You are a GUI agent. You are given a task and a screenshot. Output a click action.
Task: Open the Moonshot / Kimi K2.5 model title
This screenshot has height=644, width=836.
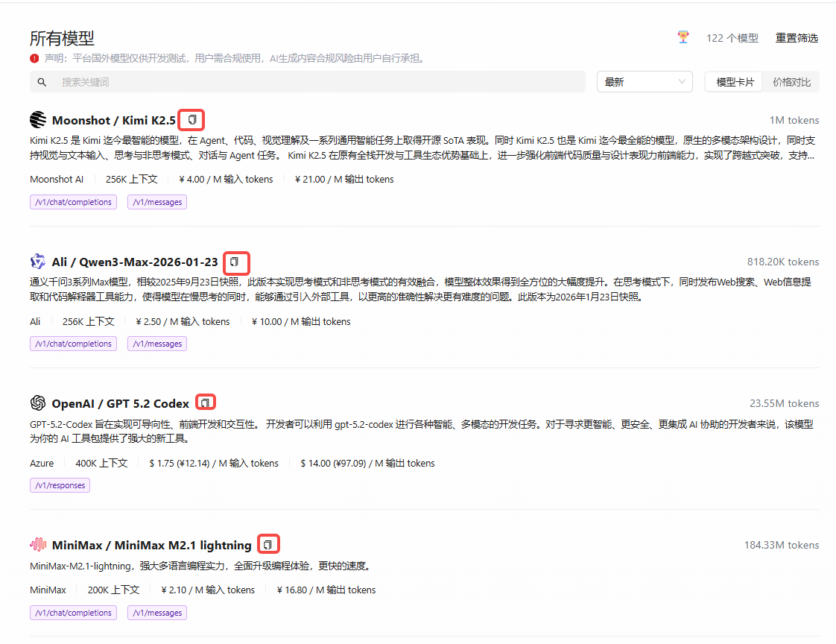click(x=113, y=120)
